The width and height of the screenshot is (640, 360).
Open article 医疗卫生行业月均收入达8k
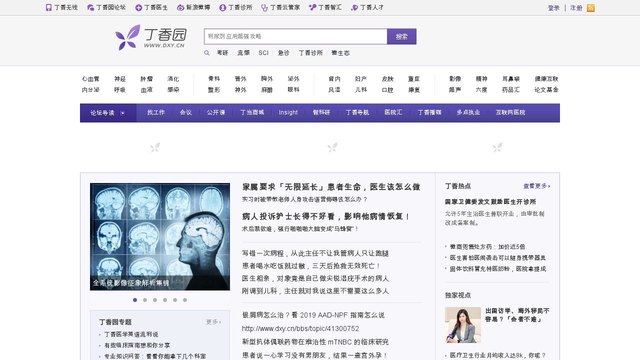point(498,356)
